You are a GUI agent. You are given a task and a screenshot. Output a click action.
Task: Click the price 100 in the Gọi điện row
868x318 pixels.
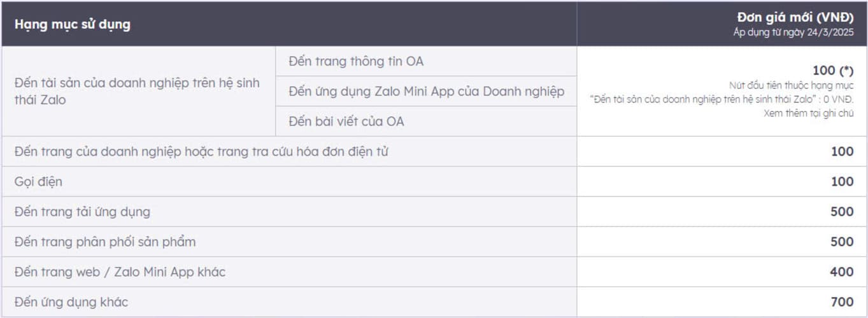[842, 182]
